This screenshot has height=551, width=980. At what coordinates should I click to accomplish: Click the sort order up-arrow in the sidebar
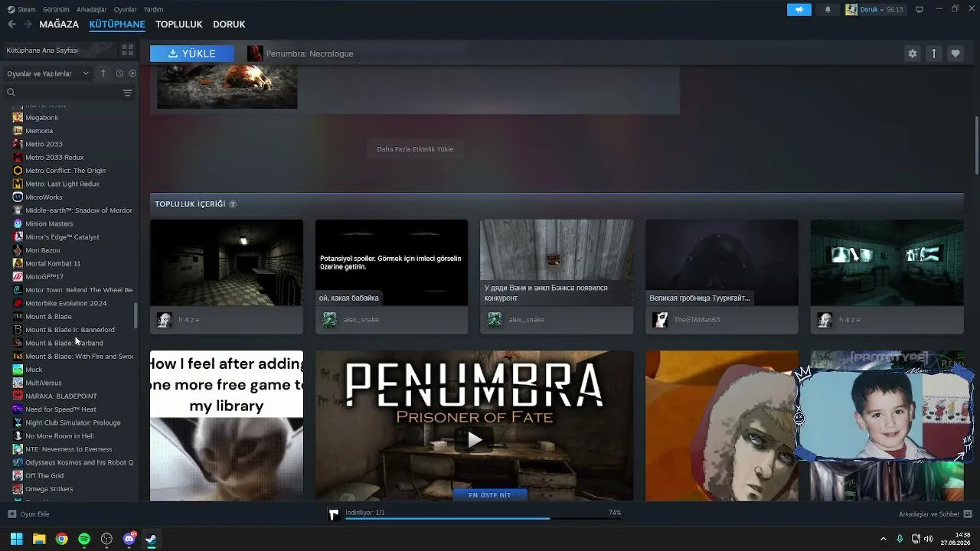[103, 73]
